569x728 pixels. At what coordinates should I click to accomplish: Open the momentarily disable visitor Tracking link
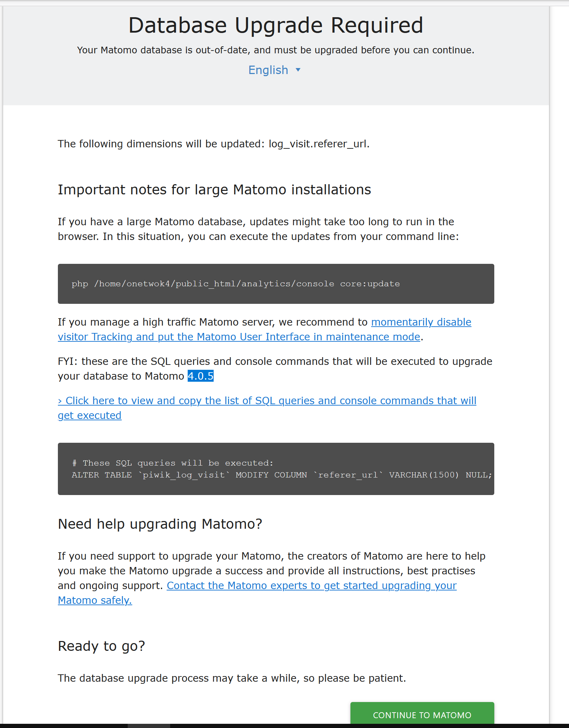[265, 329]
